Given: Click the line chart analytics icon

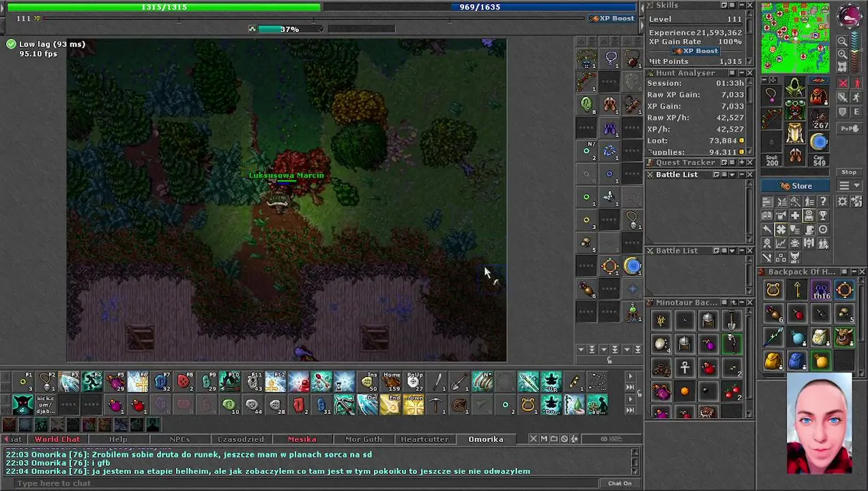Looking at the screenshot, I should (x=781, y=243).
